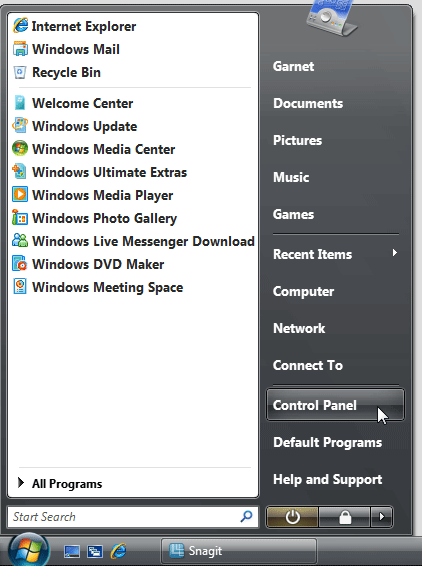The image size is (422, 566).
Task: Launch Internet Explorer from Quick Launch
Action: click(118, 551)
